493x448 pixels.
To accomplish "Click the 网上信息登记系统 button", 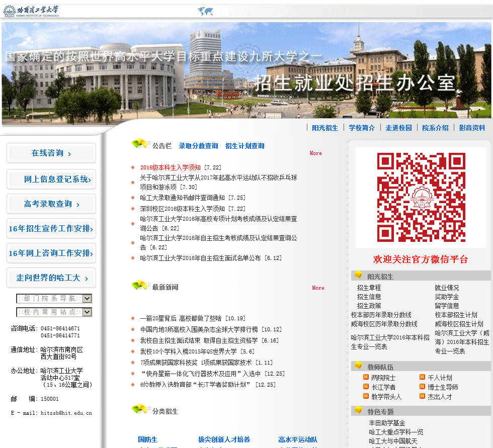I will click(x=51, y=179).
